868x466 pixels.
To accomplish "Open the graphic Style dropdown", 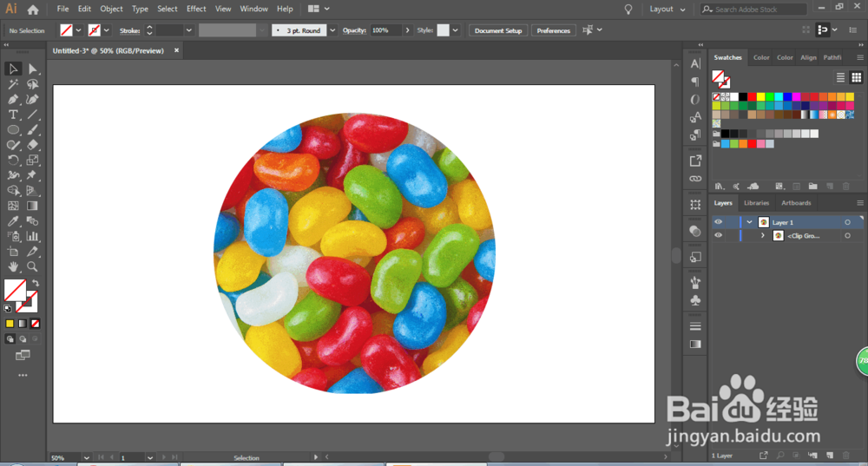I will (x=455, y=30).
